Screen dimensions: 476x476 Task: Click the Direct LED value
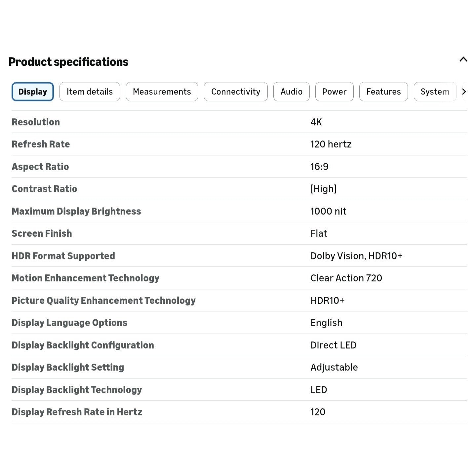pos(334,345)
